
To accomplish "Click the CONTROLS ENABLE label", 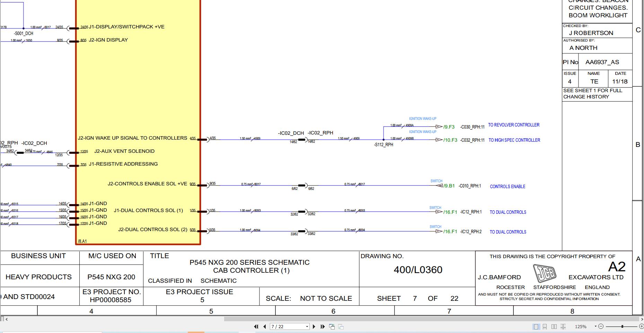I will pyautogui.click(x=508, y=186).
